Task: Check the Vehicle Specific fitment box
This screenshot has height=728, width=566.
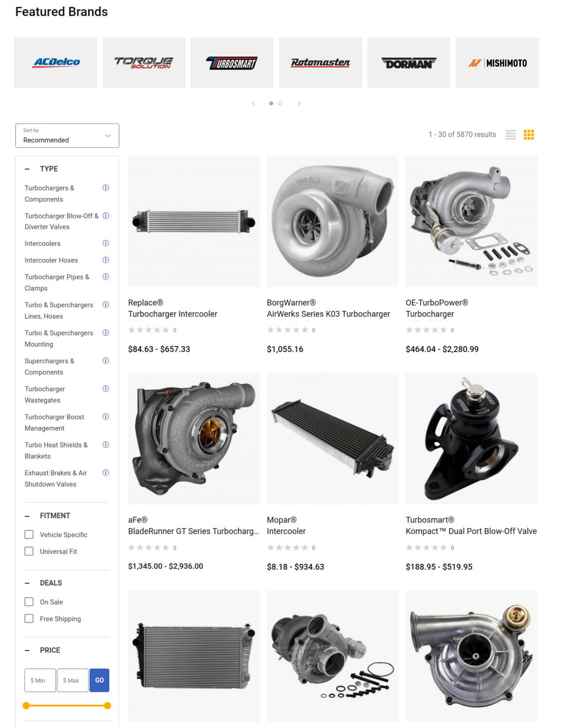Action: (29, 535)
